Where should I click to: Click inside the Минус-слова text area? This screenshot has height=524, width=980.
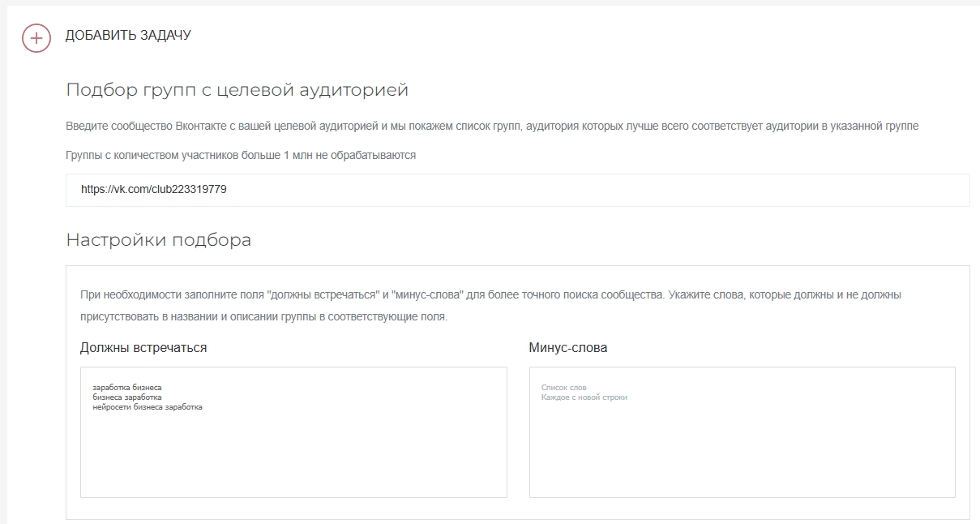(742, 446)
